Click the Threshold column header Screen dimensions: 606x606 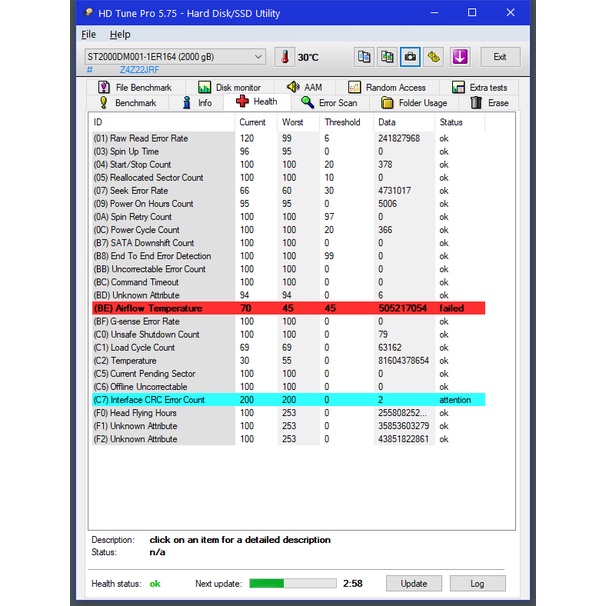click(341, 121)
